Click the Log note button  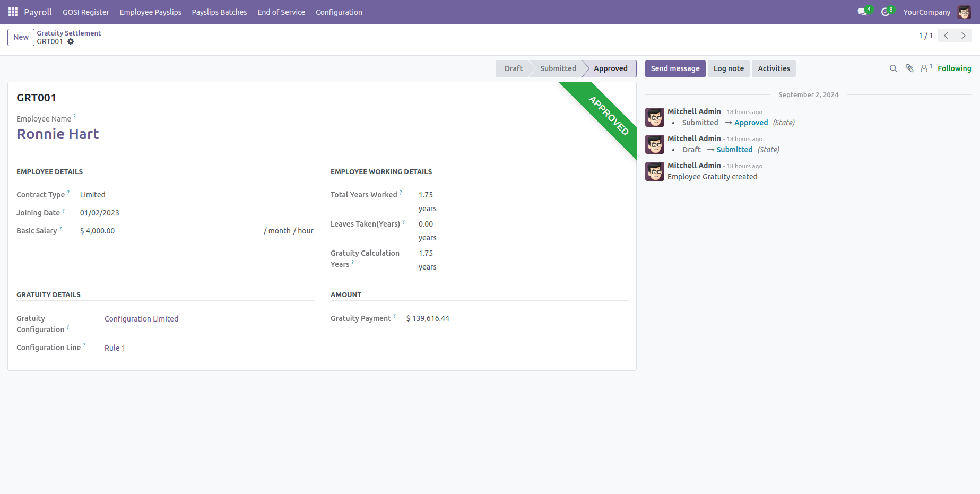[729, 68]
